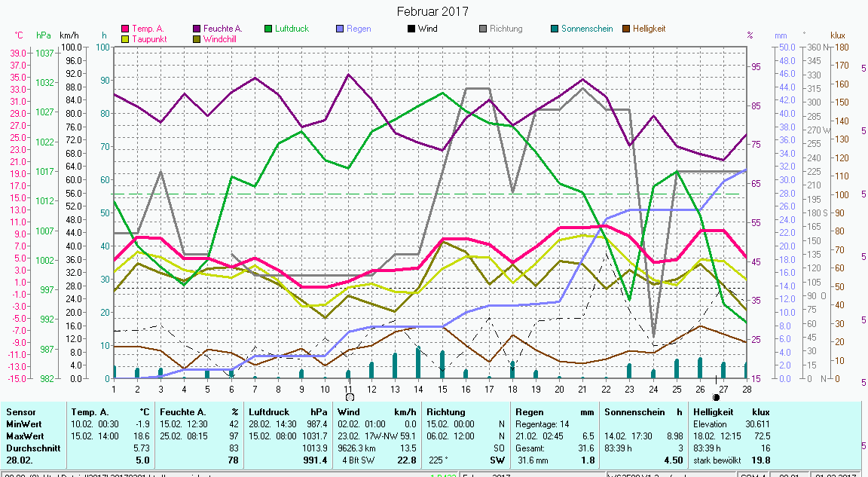The image size is (868, 477).
Task: Click the green Luftdruck legend square
Action: tap(269, 29)
